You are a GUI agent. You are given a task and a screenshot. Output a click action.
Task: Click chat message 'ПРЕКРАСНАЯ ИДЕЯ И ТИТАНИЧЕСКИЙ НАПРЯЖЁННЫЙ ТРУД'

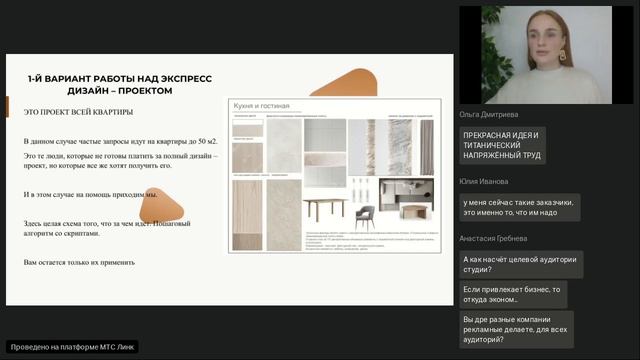[502, 145]
